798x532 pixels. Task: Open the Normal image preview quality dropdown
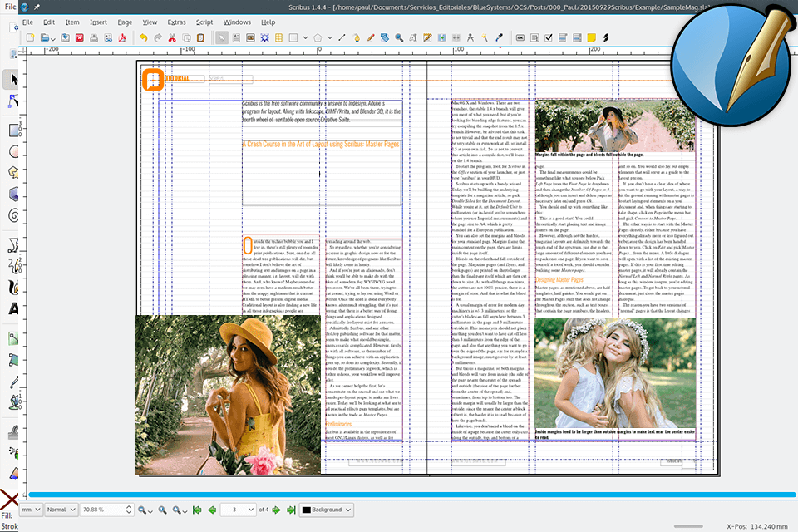pos(62,510)
